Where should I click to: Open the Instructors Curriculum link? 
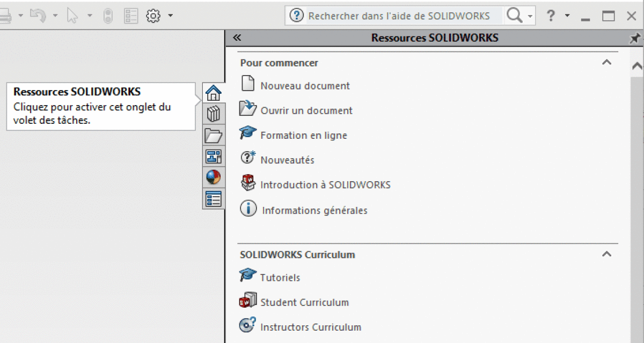coord(311,327)
